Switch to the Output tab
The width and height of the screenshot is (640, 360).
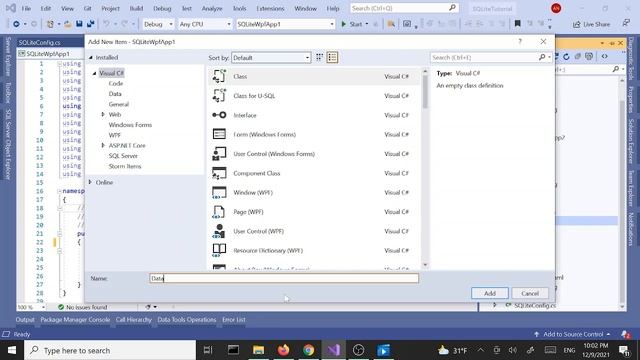coord(25,320)
